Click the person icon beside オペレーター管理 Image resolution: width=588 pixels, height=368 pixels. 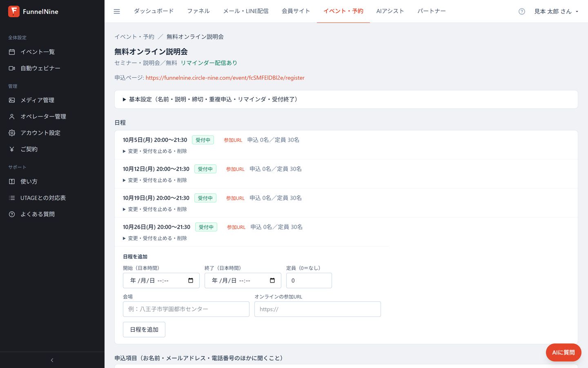coord(12,117)
